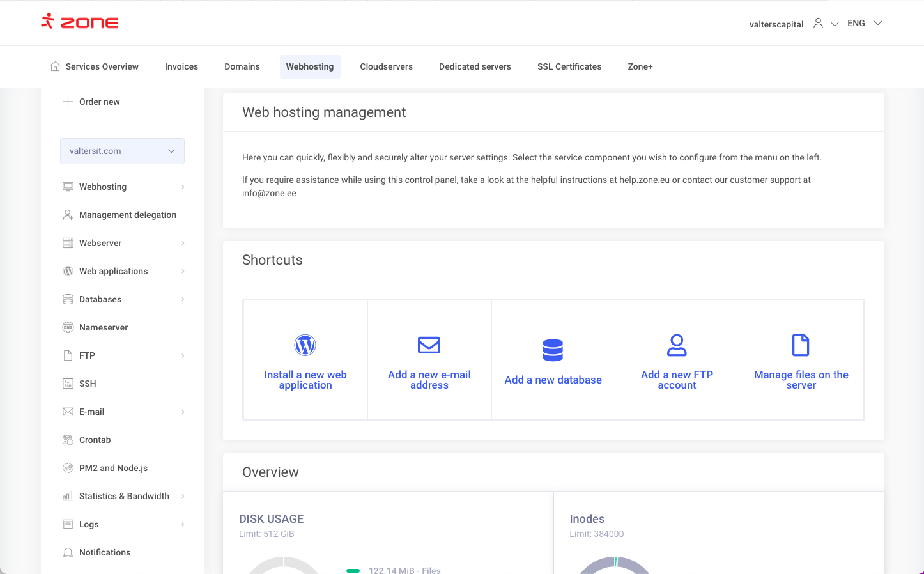This screenshot has height=574, width=924.
Task: Click Install a new web application
Action: (x=305, y=380)
